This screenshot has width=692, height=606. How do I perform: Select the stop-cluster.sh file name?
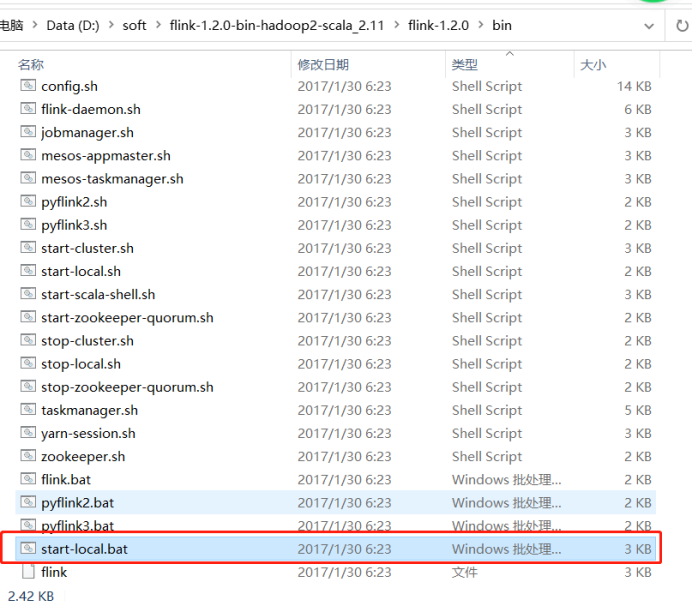click(x=87, y=341)
